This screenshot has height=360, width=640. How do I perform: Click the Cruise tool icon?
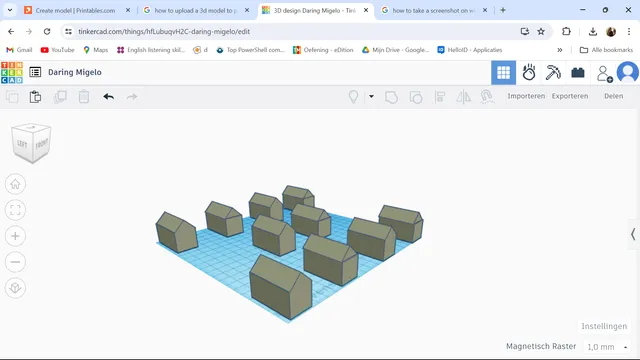(487, 97)
